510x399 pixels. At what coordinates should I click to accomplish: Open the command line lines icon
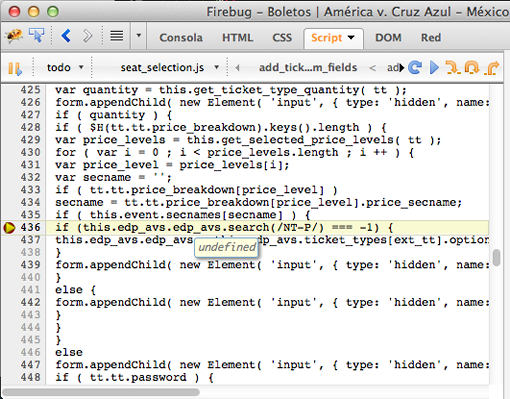(116, 36)
